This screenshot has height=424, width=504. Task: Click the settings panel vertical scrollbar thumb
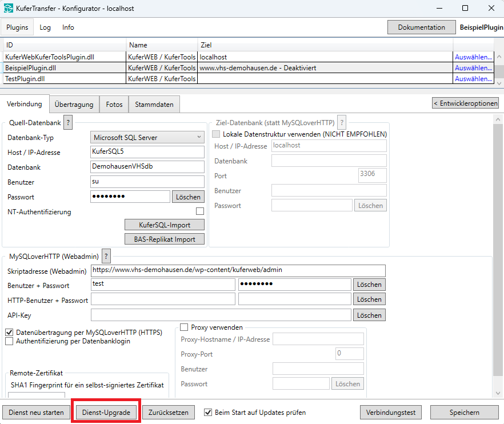pos(498,249)
